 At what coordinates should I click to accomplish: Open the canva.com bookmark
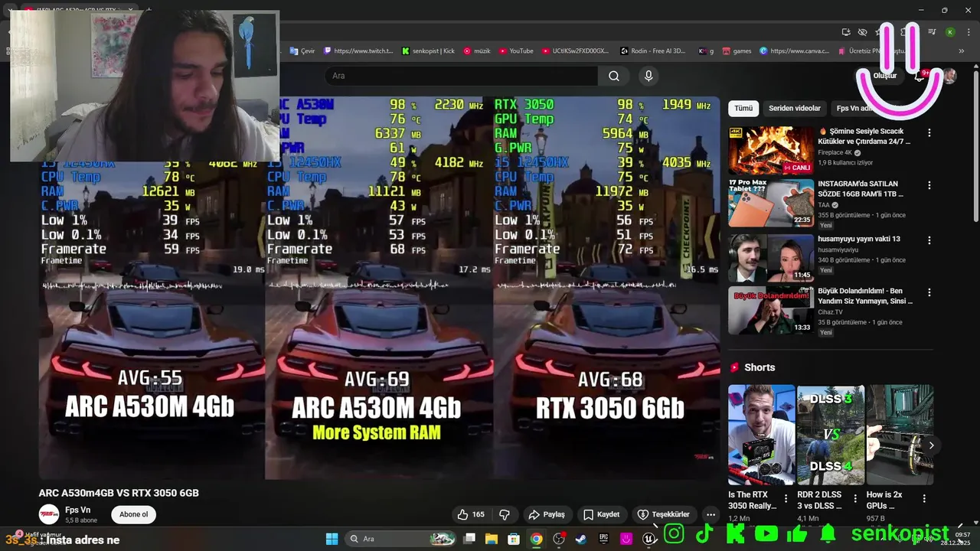(795, 51)
